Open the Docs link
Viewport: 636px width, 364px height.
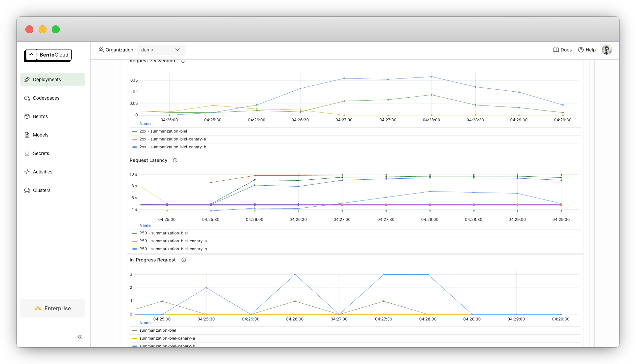coord(562,50)
